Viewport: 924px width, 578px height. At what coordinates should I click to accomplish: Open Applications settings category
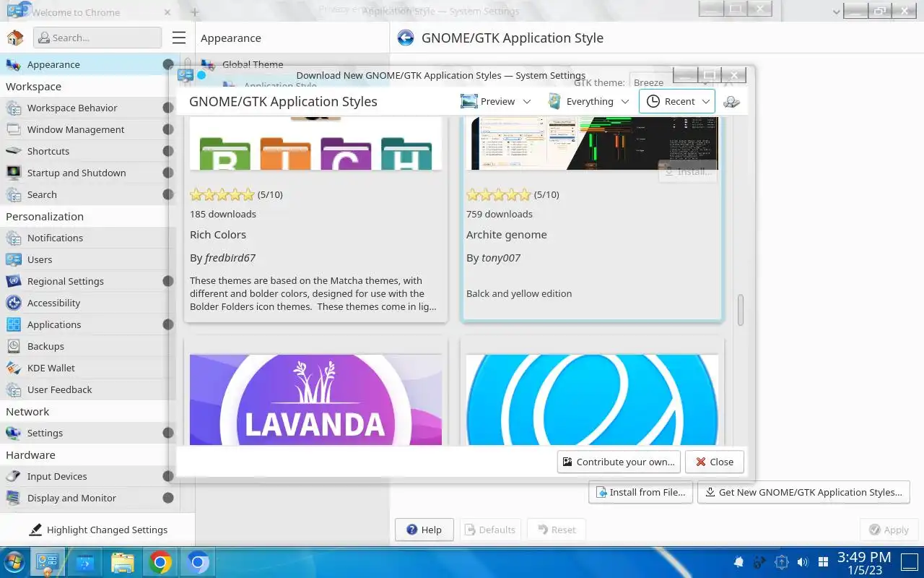pos(87,324)
